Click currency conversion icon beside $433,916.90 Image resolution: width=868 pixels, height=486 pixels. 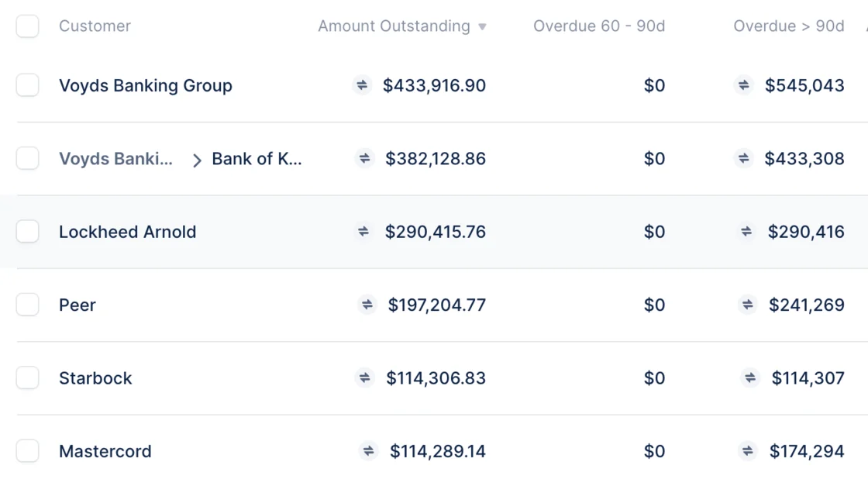pos(361,85)
